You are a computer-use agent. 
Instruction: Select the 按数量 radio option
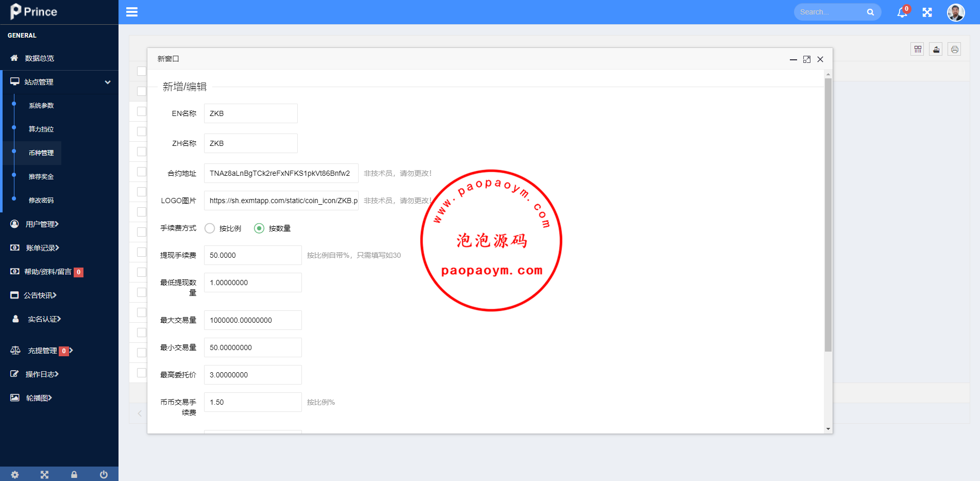point(259,228)
